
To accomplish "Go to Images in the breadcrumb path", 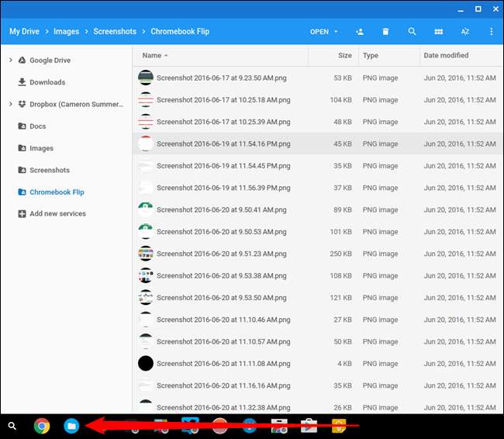I will tap(65, 32).
